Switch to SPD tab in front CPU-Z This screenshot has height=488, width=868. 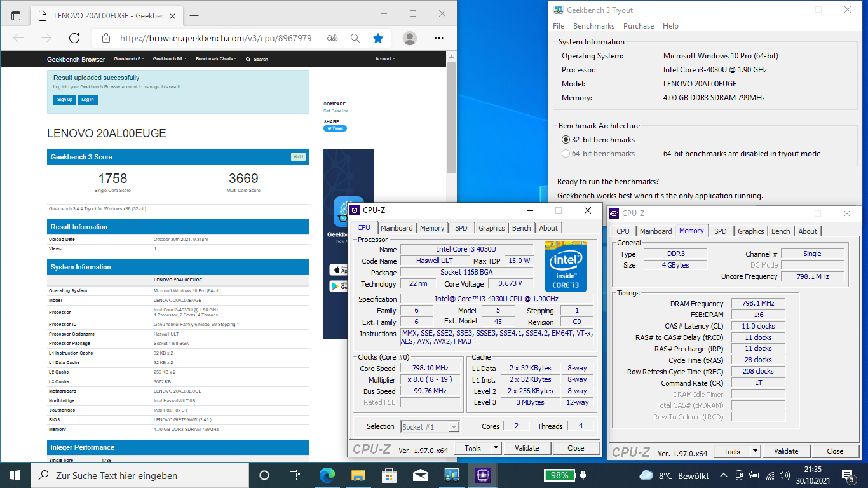pyautogui.click(x=461, y=228)
